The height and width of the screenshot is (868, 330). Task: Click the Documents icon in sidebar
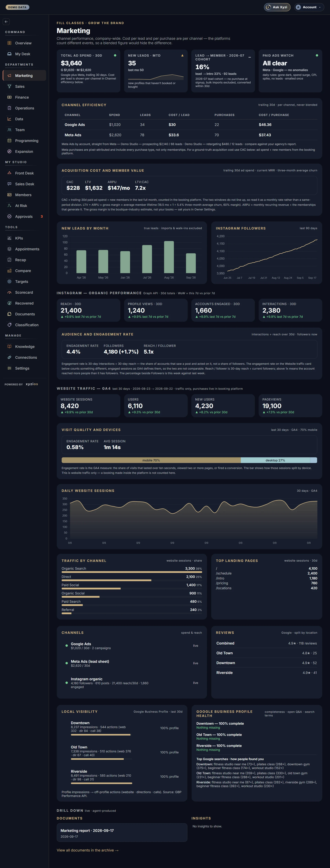click(9, 314)
